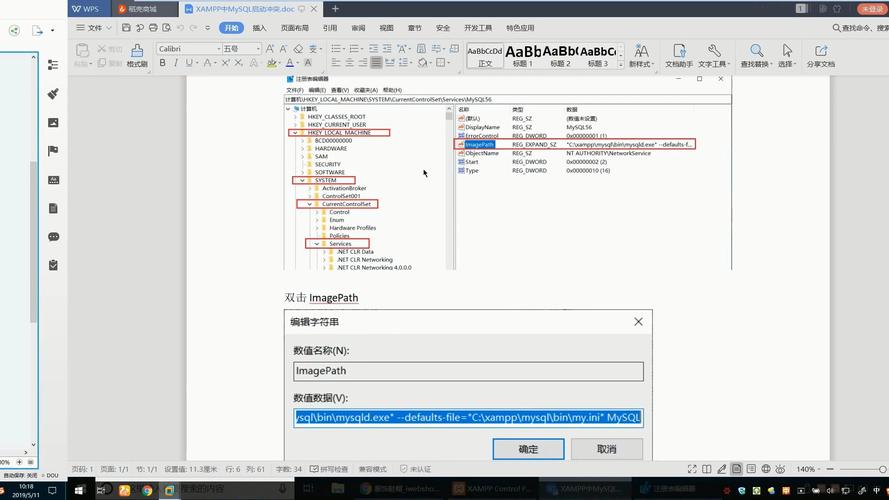
Task: Open the 视图 View tab
Action: coord(386,28)
